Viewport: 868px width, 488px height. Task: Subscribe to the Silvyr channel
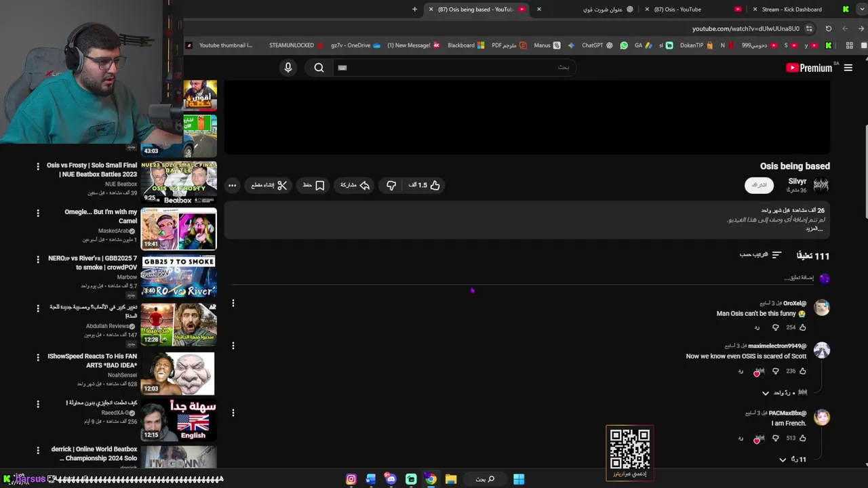759,185
